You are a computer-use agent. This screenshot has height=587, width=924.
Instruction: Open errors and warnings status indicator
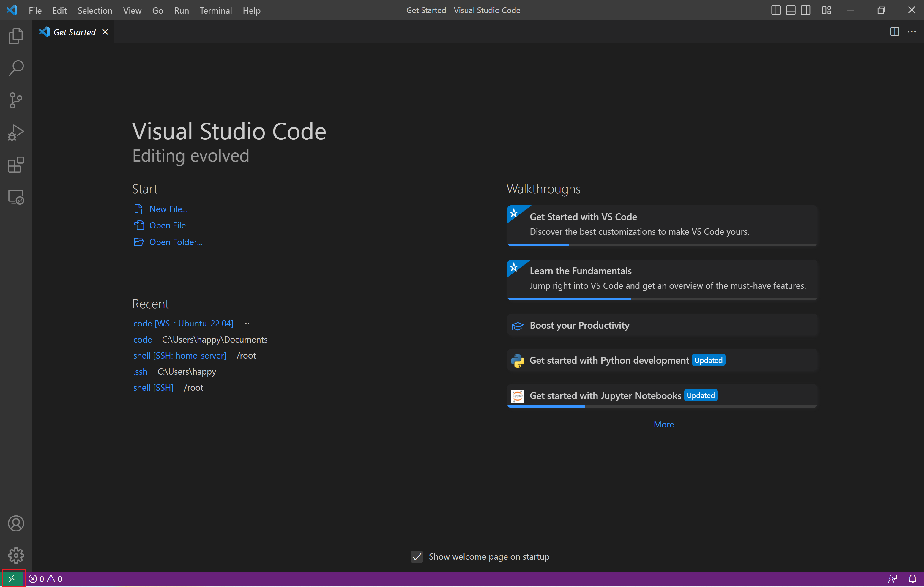45,579
